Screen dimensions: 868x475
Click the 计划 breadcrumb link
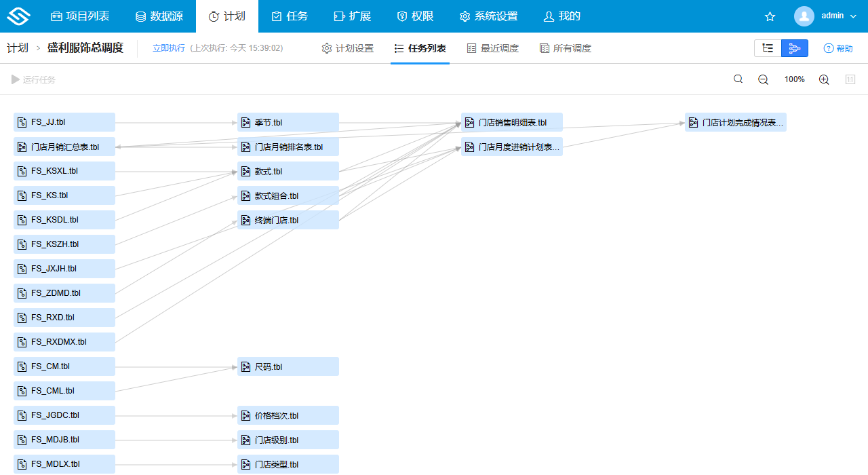point(18,48)
